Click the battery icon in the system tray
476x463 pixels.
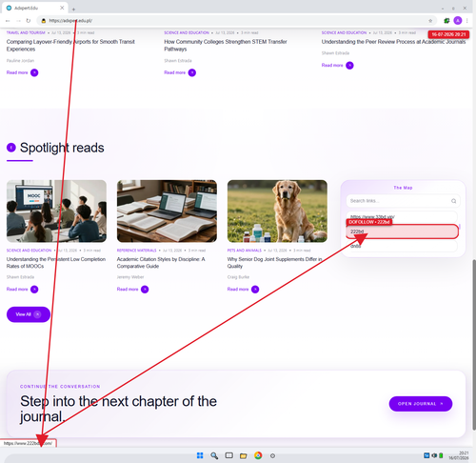pyautogui.click(x=441, y=455)
